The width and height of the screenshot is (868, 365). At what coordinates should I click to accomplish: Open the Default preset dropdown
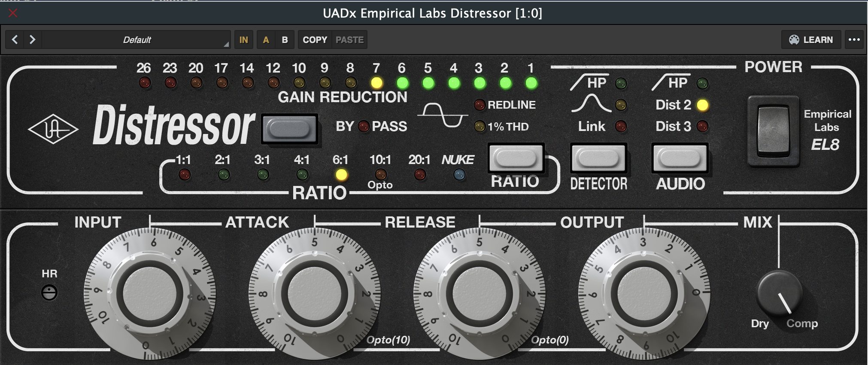pyautogui.click(x=137, y=40)
